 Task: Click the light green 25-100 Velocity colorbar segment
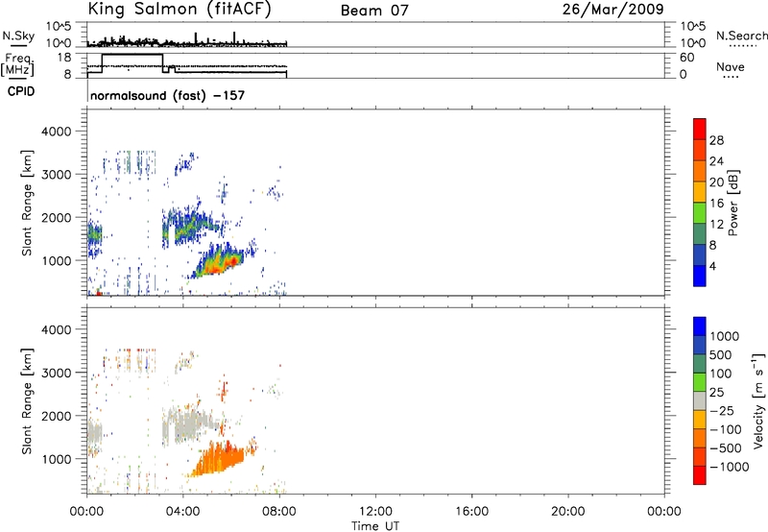(700, 382)
